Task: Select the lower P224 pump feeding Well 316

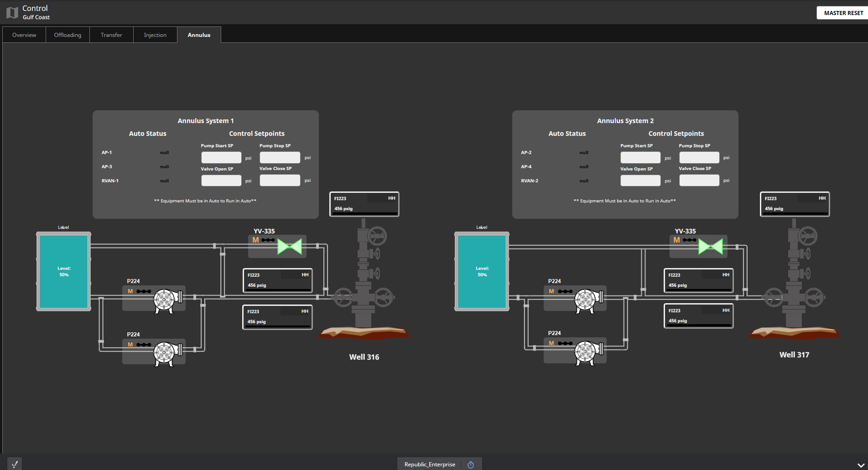Action: click(165, 353)
